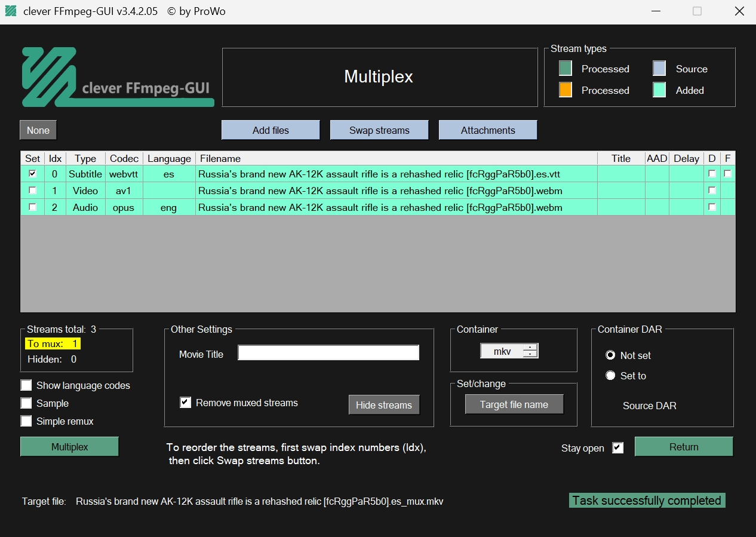Image resolution: width=756 pixels, height=537 pixels.
Task: Click the Video type cell
Action: coord(85,191)
